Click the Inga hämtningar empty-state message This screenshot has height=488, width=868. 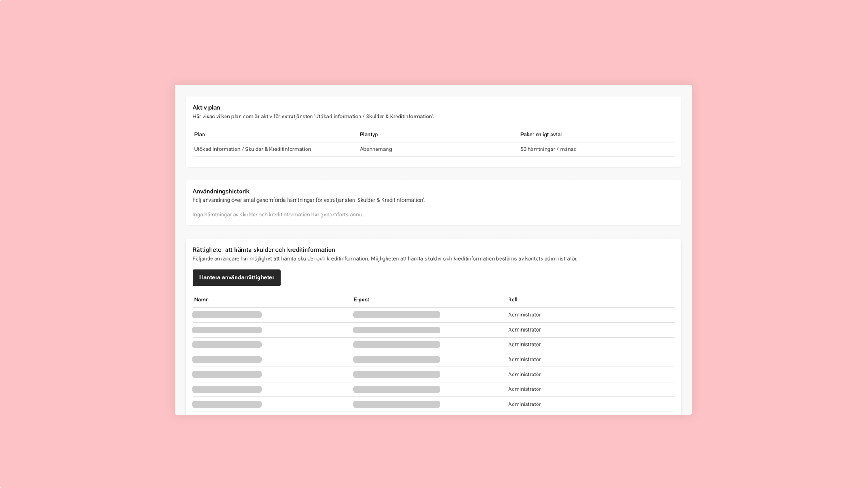278,215
